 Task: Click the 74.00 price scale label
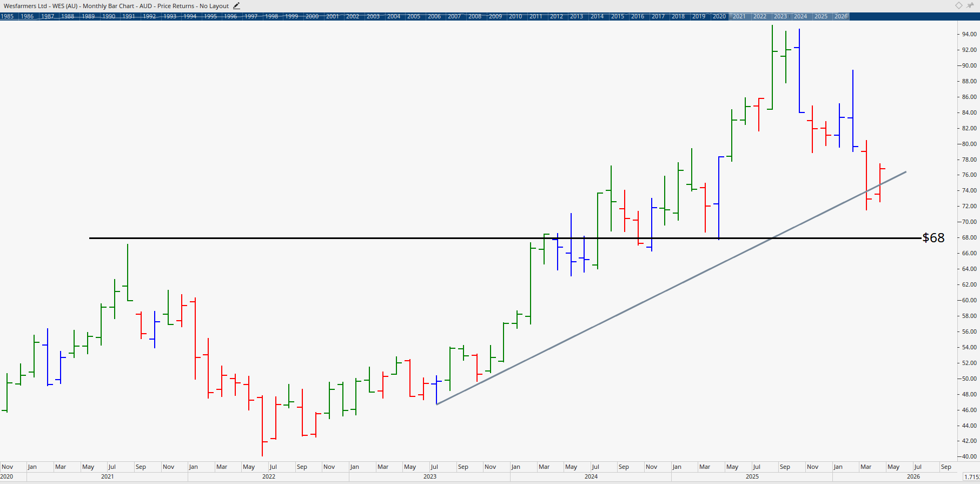[969, 190]
